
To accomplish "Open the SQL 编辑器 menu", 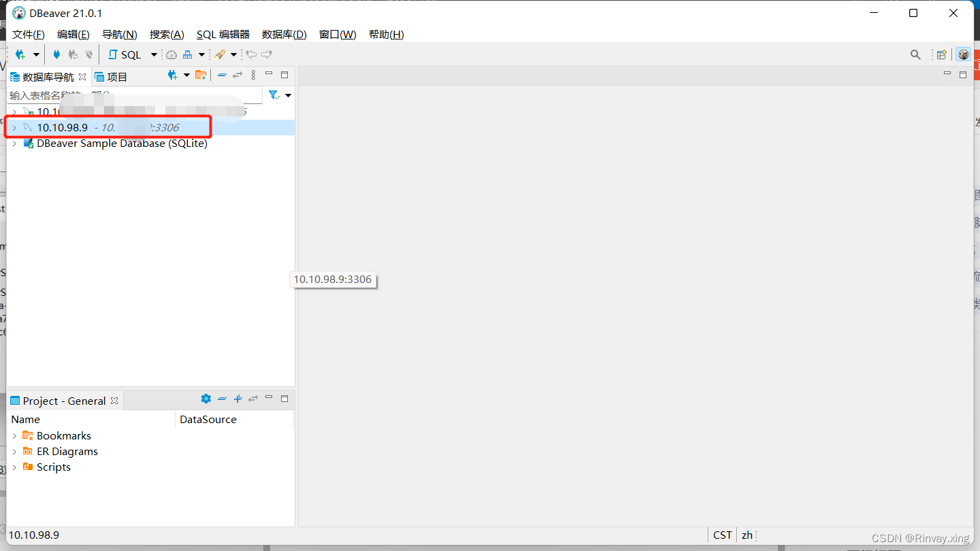I will pyautogui.click(x=223, y=34).
